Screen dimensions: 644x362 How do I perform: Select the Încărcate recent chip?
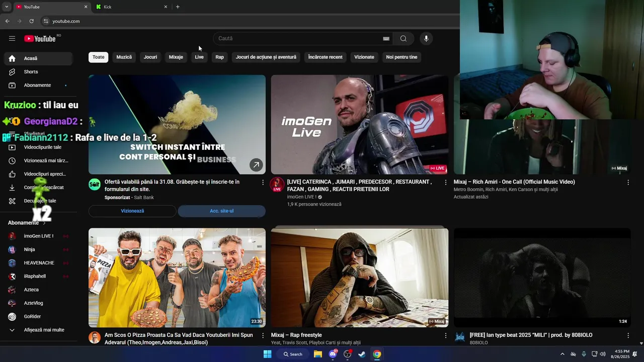(325, 57)
